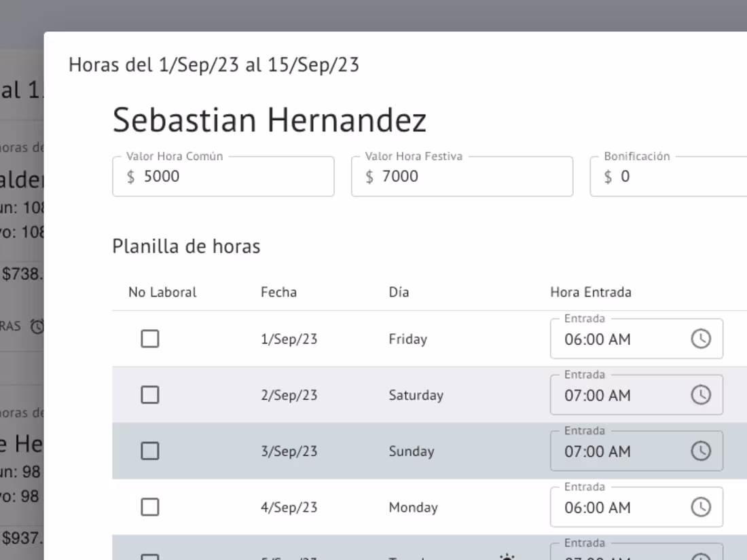Click the Sebastian Hernandez name heading

[x=270, y=119]
